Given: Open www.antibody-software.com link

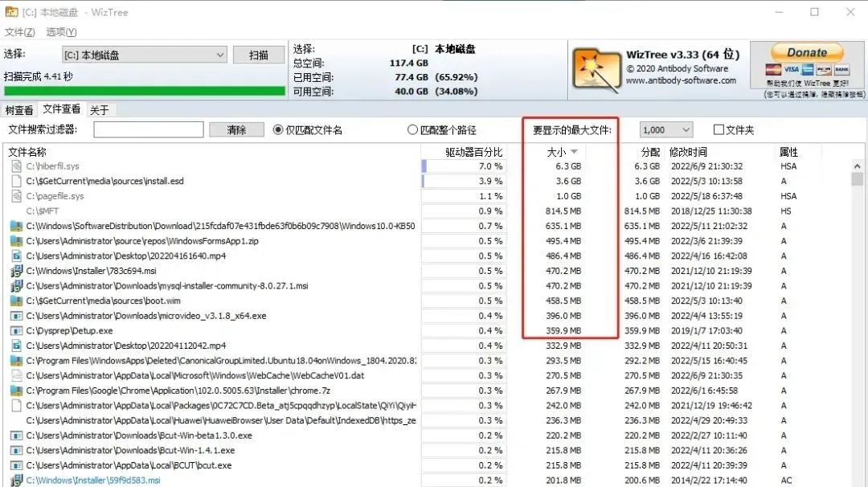Looking at the screenshot, I should coord(681,81).
